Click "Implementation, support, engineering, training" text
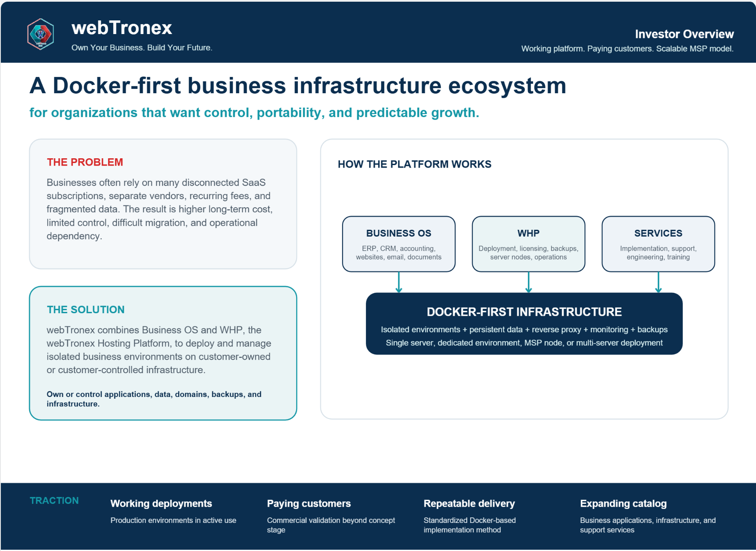 click(x=658, y=253)
